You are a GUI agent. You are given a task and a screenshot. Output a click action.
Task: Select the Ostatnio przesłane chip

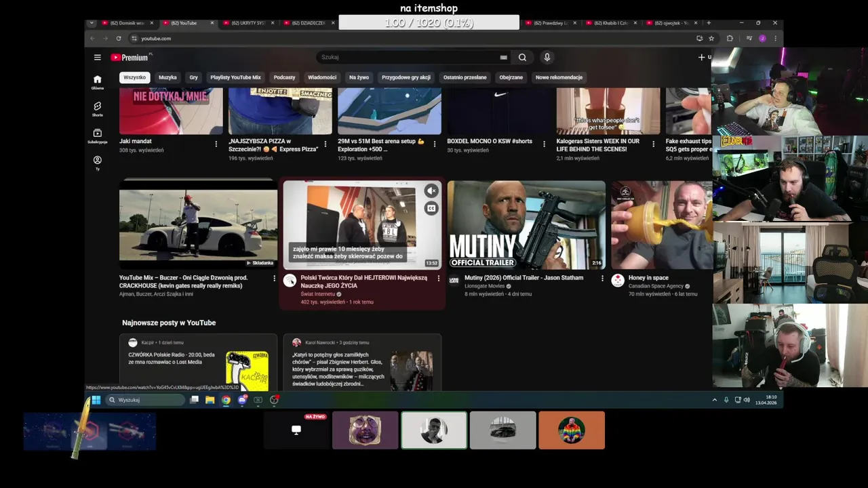coord(465,77)
